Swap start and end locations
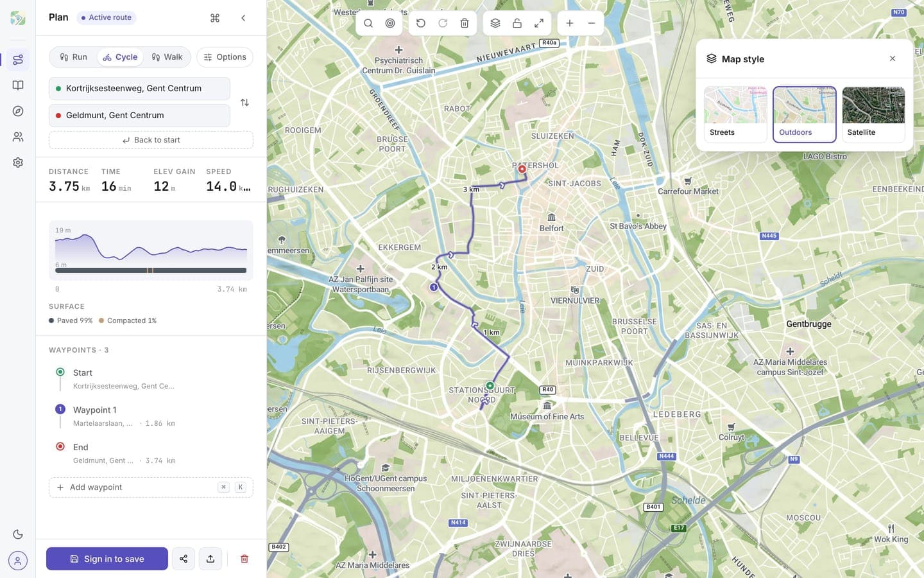 [244, 102]
